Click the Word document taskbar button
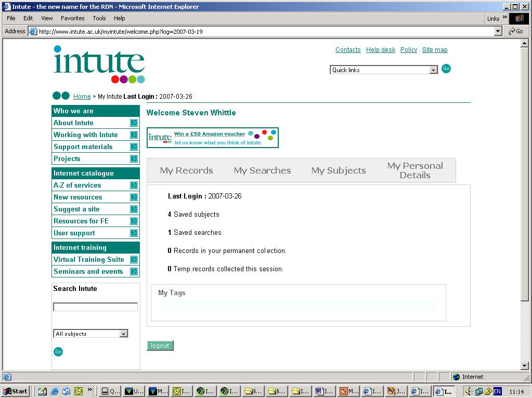The width and height of the screenshot is (532, 398). pos(324,391)
